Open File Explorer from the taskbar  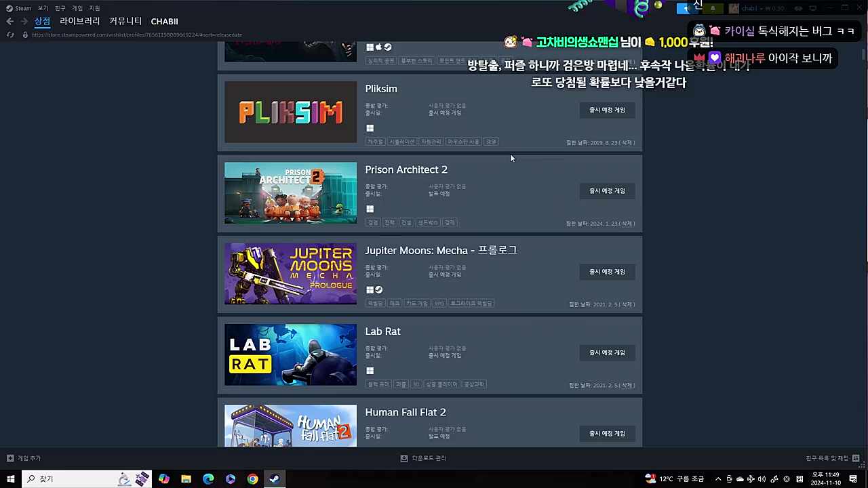(186, 479)
